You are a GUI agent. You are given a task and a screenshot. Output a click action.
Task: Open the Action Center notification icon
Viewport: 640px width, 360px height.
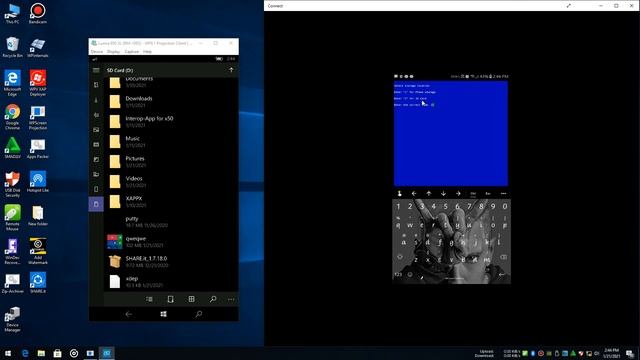click(630, 353)
